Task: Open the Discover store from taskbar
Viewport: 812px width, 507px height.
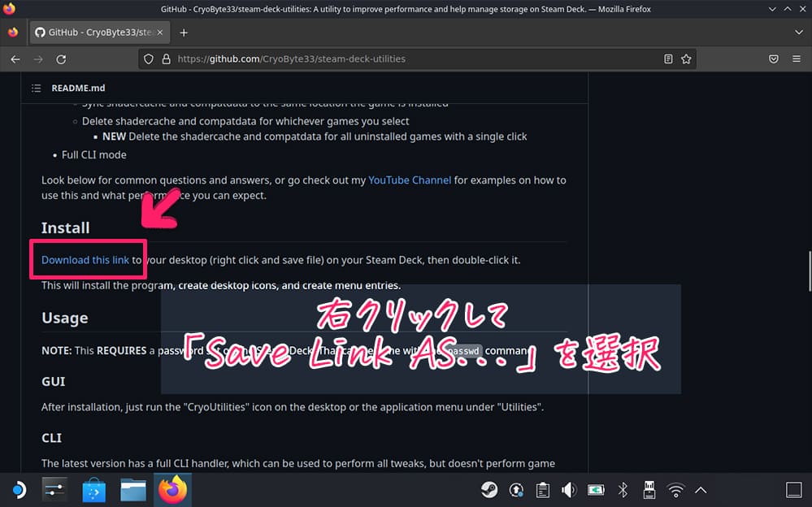Action: (93, 490)
